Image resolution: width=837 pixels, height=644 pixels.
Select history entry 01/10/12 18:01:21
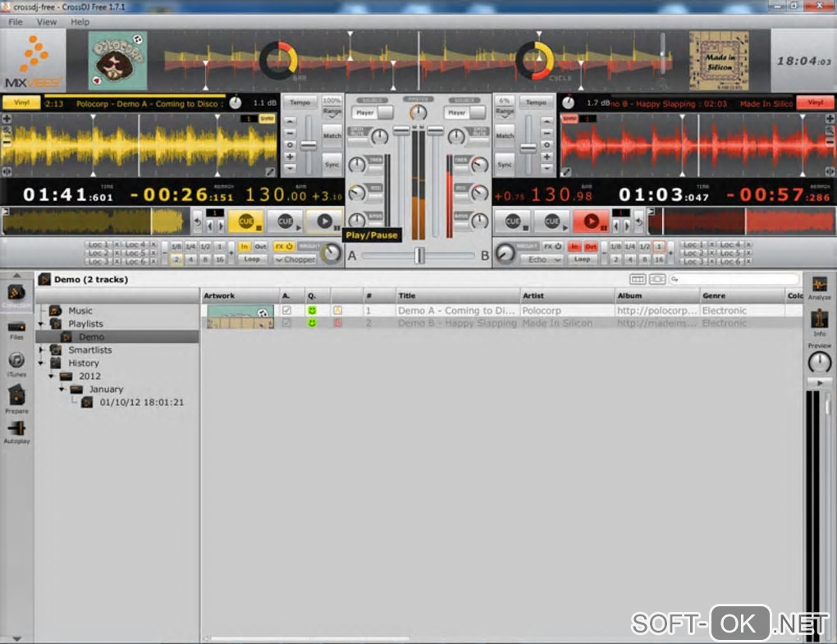point(141,402)
